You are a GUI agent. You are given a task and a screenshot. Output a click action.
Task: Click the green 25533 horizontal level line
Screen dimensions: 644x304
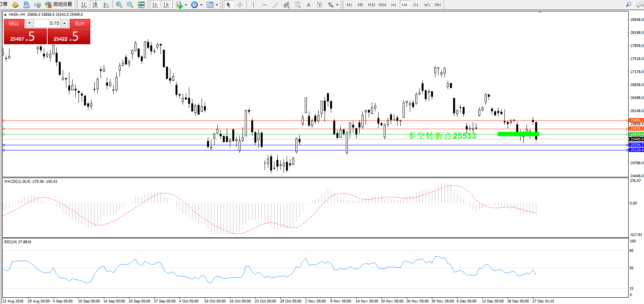click(x=276, y=134)
